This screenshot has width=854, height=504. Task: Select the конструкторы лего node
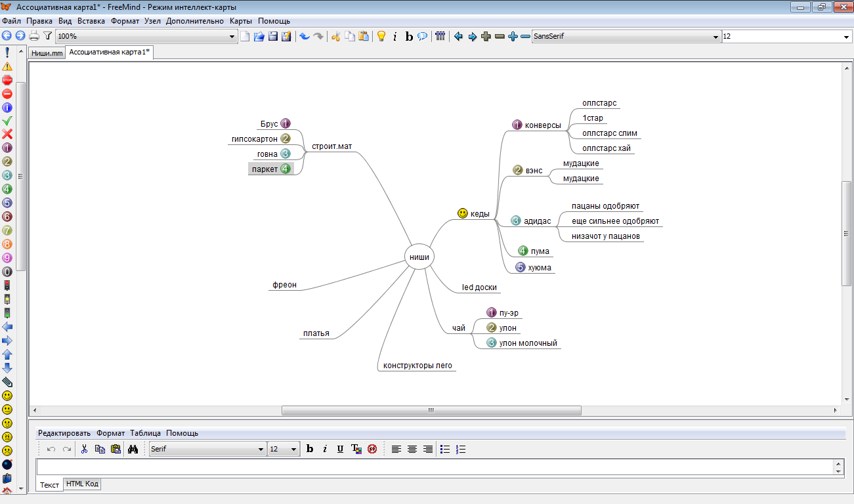(x=417, y=366)
